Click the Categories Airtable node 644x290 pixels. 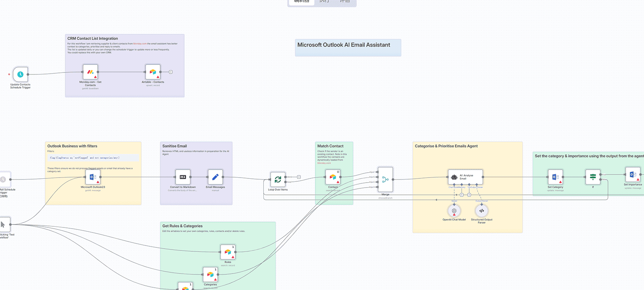(210, 274)
